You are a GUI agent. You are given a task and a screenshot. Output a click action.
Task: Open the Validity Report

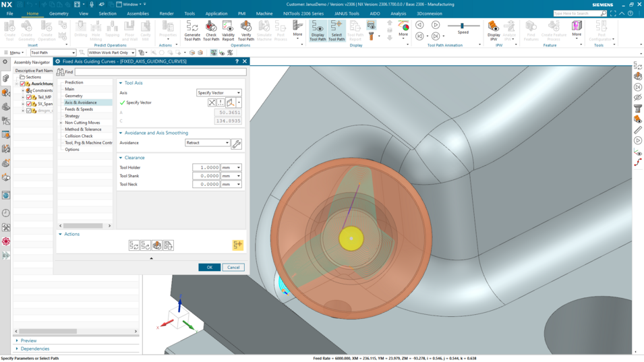228,31
